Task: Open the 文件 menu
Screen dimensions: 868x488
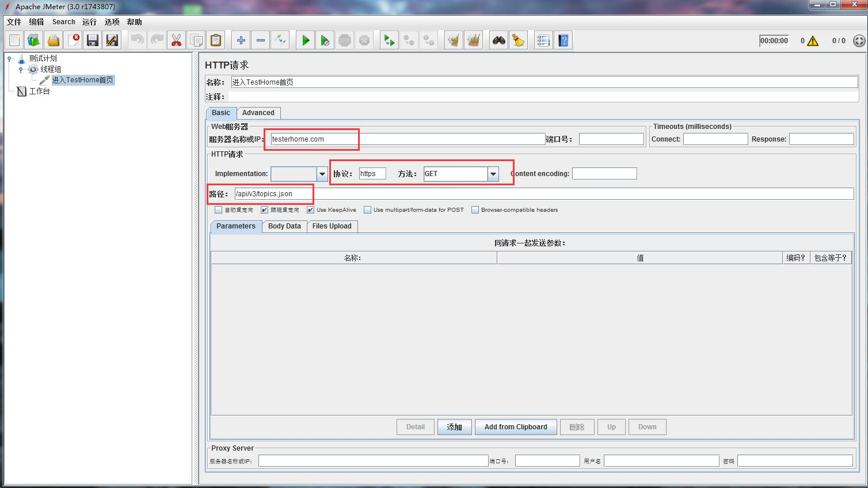Action: pyautogui.click(x=14, y=22)
